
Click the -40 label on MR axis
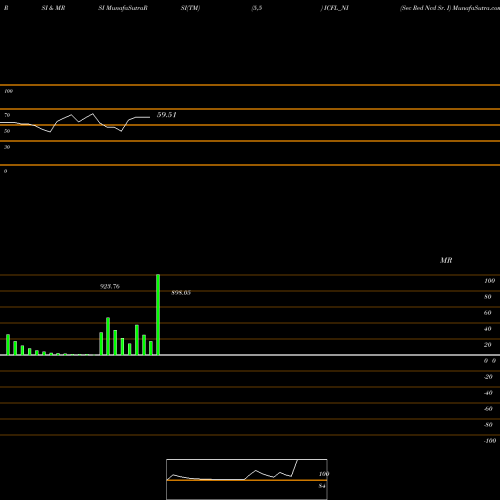pos(488,393)
